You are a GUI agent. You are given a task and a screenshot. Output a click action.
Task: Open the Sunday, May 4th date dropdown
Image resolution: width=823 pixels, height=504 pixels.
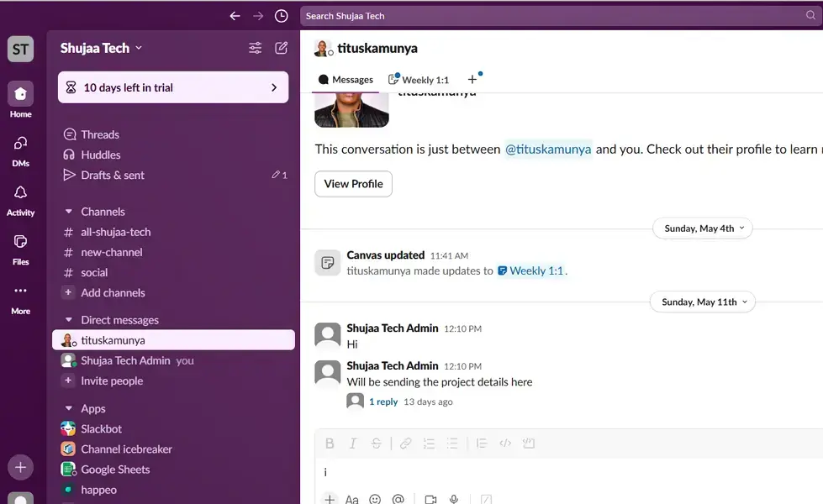click(x=703, y=228)
